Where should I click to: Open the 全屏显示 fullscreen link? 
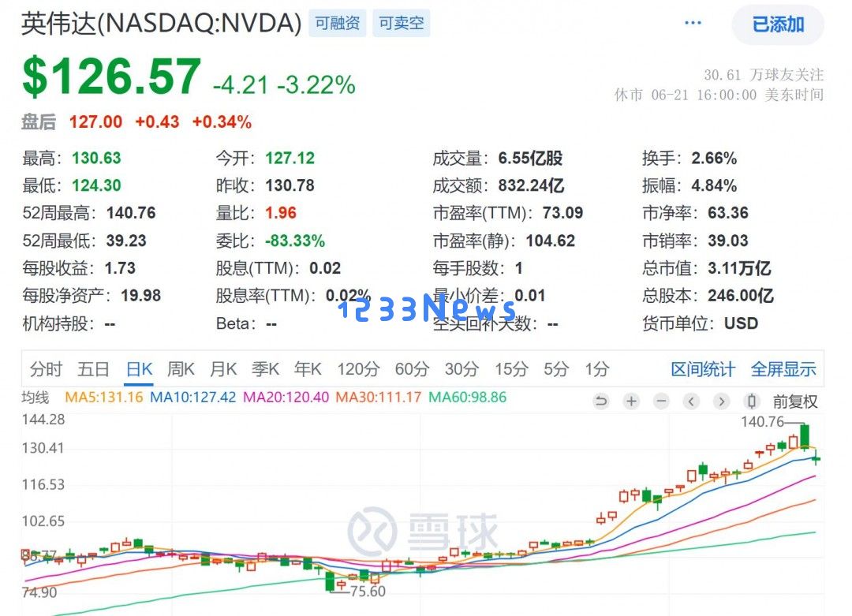tap(783, 369)
